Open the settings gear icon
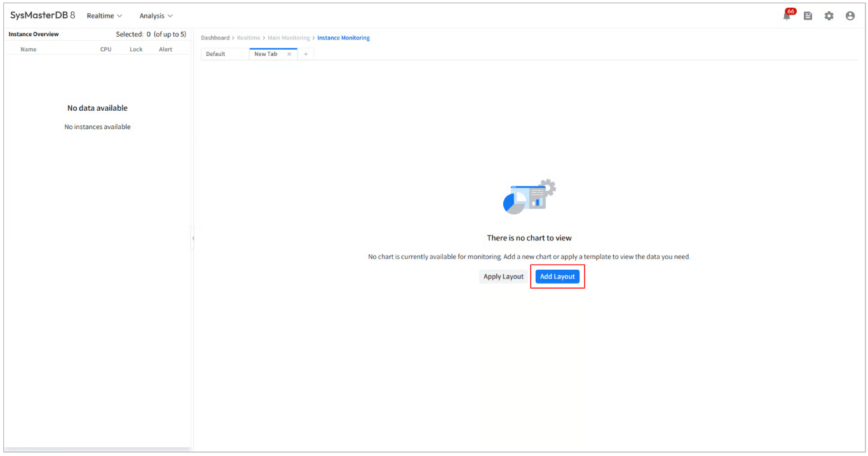868x456 pixels. pyautogui.click(x=829, y=16)
